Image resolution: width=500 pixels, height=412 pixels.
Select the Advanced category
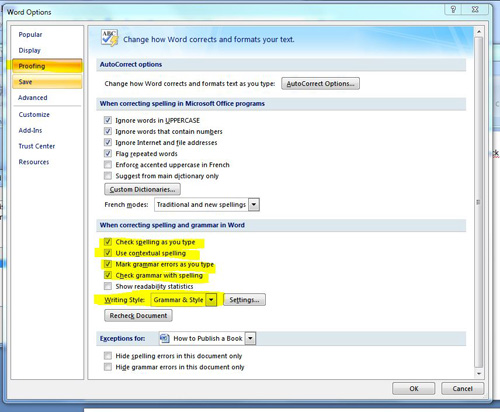click(x=33, y=98)
